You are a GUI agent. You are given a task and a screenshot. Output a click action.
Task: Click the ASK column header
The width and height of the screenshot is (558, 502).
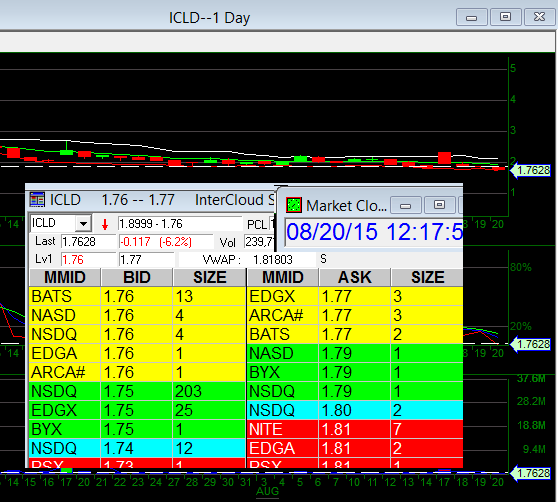pos(355,277)
